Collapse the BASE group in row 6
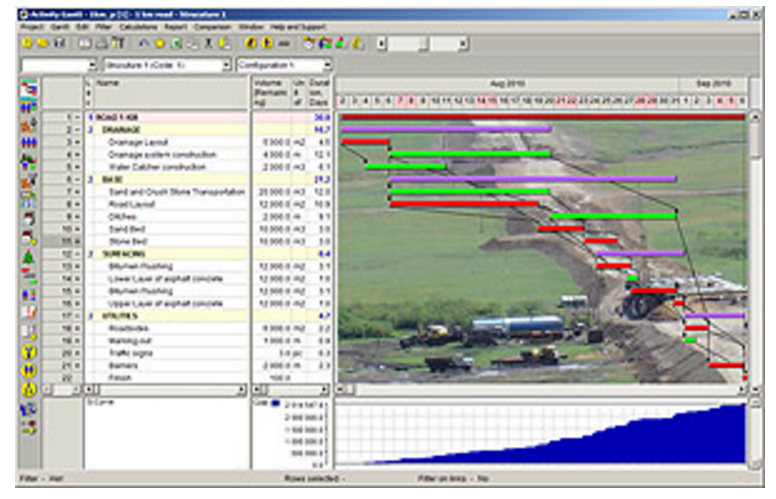Screen dimensions: 776x499 pos(78,179)
